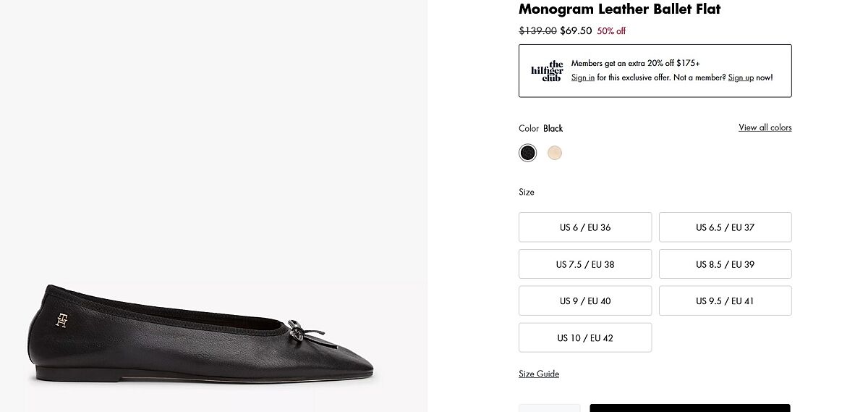Choose the beige color swatch
Viewport: 868px width, 412px height.
click(x=555, y=153)
